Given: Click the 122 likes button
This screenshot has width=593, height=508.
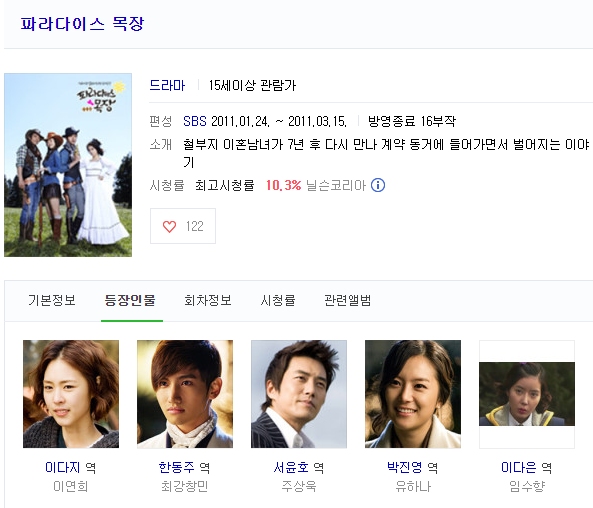Looking at the screenshot, I should coord(183,226).
